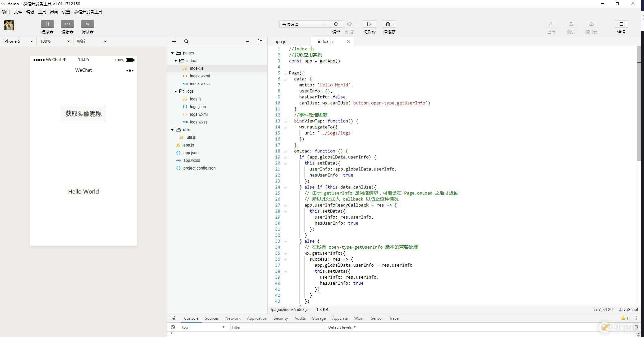Open the console context dropdown top
This screenshot has width=644, height=337.
pyautogui.click(x=203, y=327)
